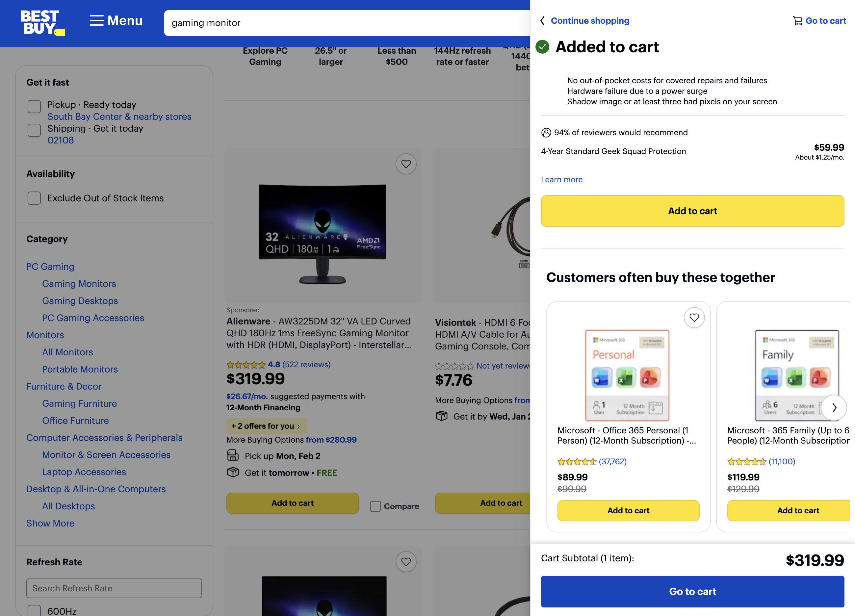Viewport: 855px width, 616px height.
Task: Click the Learn more link for Geek Squad Protection
Action: tap(561, 179)
